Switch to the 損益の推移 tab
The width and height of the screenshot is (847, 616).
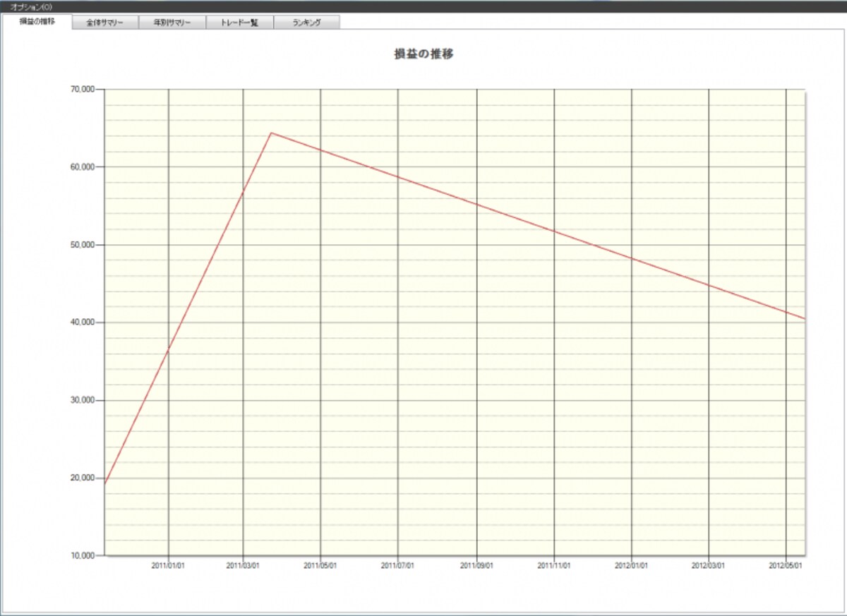click(x=37, y=21)
